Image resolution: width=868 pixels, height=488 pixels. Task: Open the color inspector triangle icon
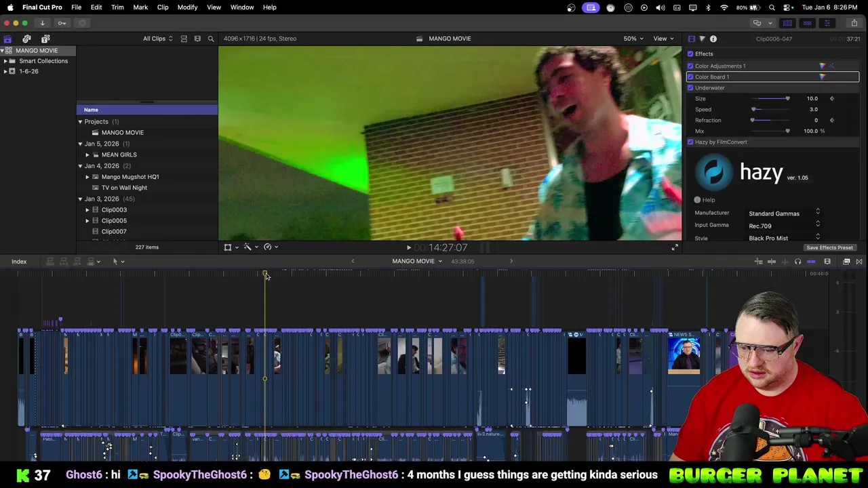point(702,39)
